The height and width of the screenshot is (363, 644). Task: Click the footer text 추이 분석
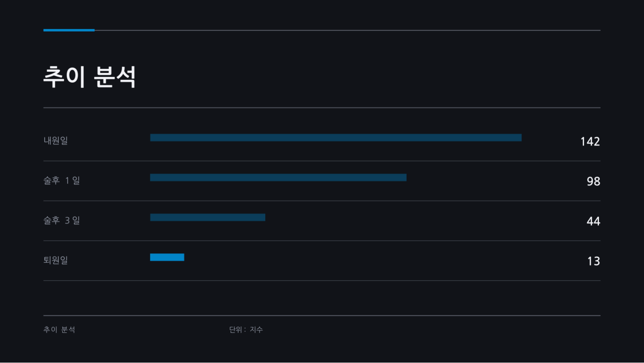(x=59, y=330)
